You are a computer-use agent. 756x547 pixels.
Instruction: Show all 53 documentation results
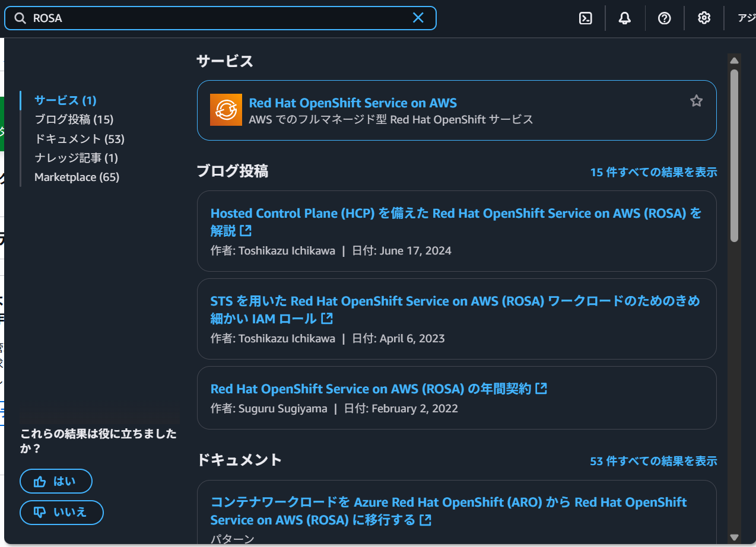pyautogui.click(x=653, y=461)
